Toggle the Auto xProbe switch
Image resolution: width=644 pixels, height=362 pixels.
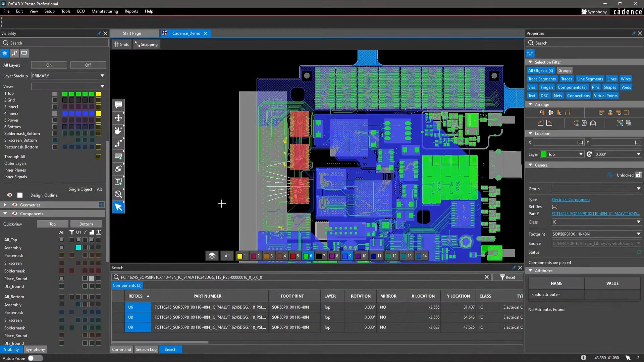click(35, 358)
